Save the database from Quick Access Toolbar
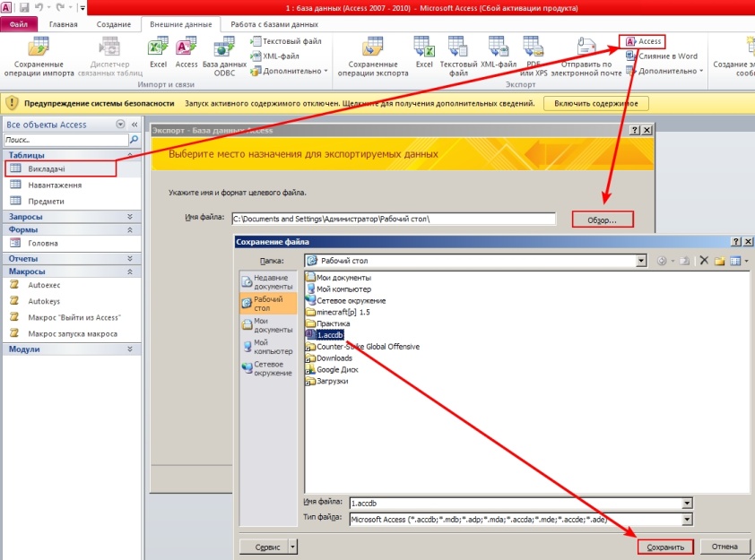 [x=24, y=8]
